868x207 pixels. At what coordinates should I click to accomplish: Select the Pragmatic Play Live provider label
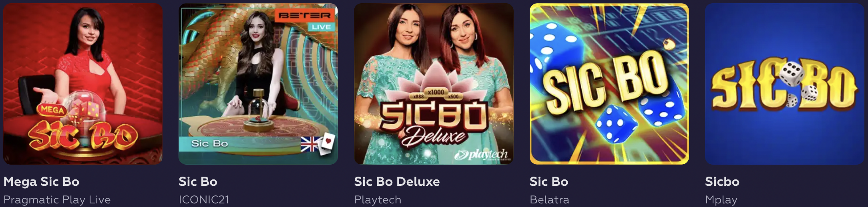[x=57, y=199]
